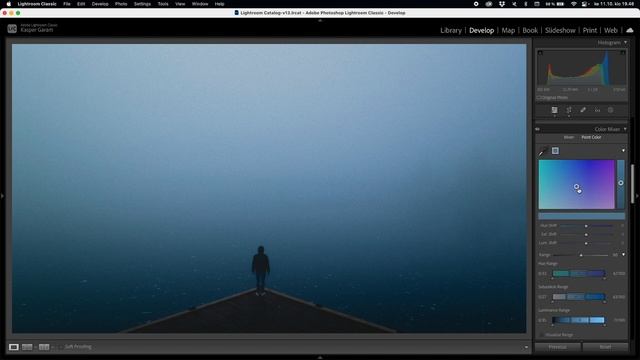This screenshot has height=360, width=640.
Task: Open the File menu
Action: tap(67, 4)
